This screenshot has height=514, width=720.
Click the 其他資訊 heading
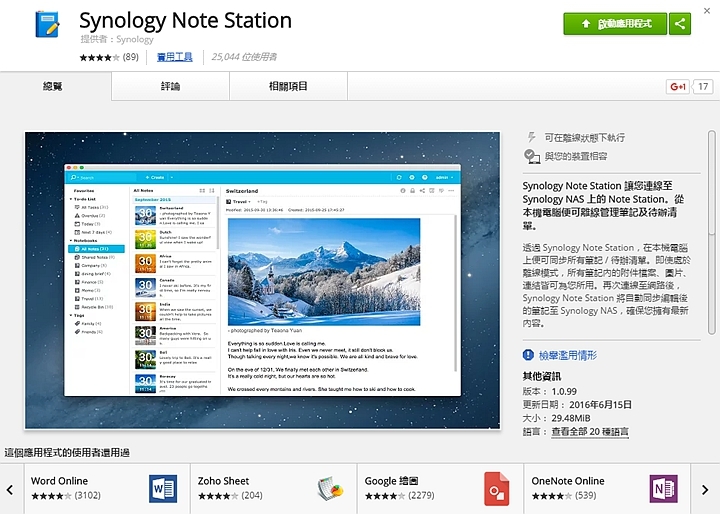(542, 376)
